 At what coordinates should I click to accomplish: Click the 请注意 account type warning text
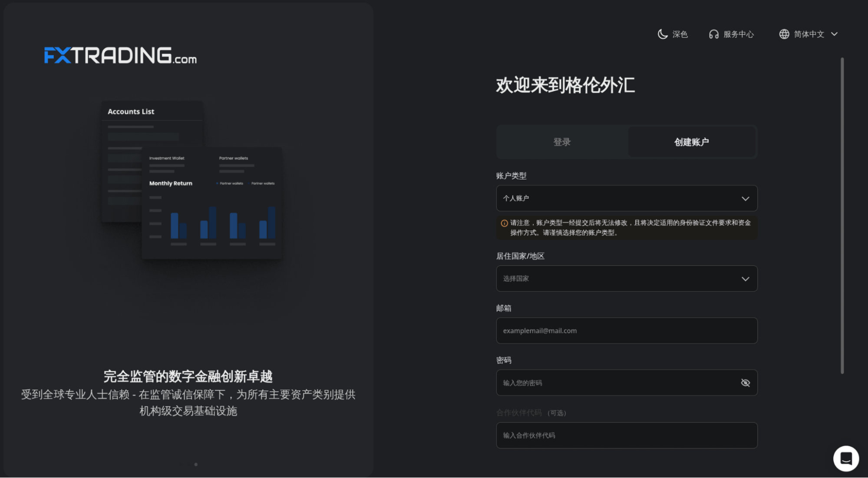[630, 228]
